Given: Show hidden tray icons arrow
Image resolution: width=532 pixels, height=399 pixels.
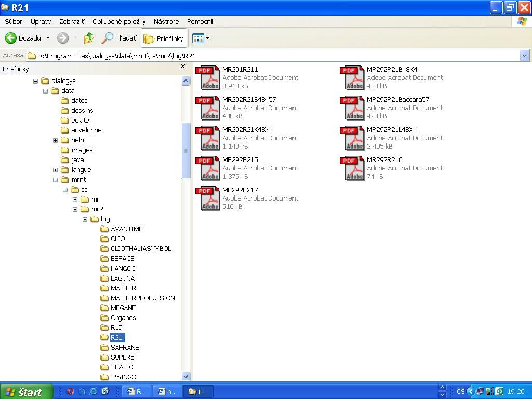Looking at the screenshot, I should coord(470,391).
